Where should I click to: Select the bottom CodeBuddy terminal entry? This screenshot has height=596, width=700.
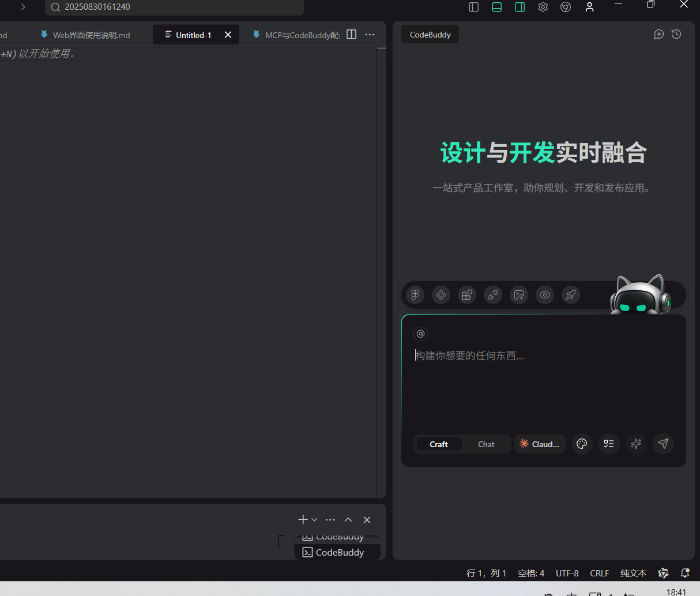[x=338, y=552]
